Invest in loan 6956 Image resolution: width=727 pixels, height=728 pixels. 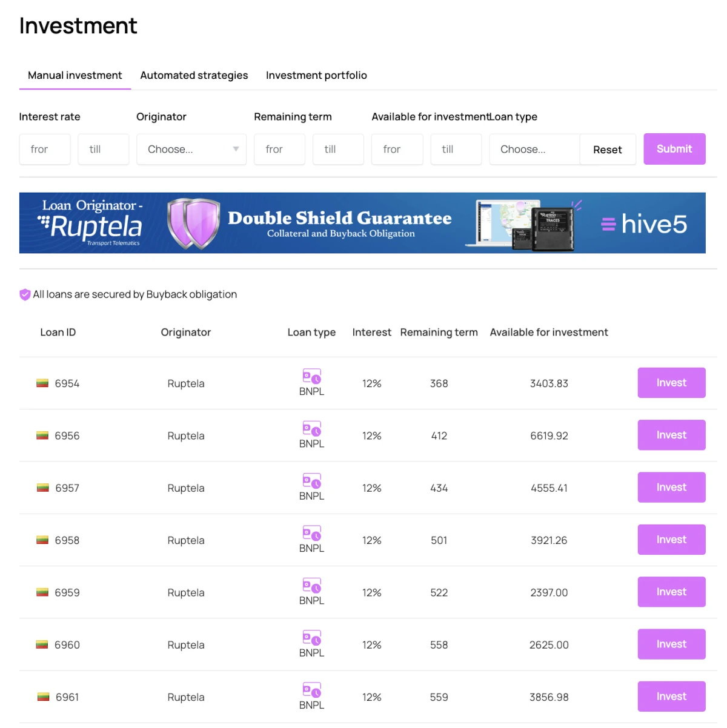(x=671, y=435)
